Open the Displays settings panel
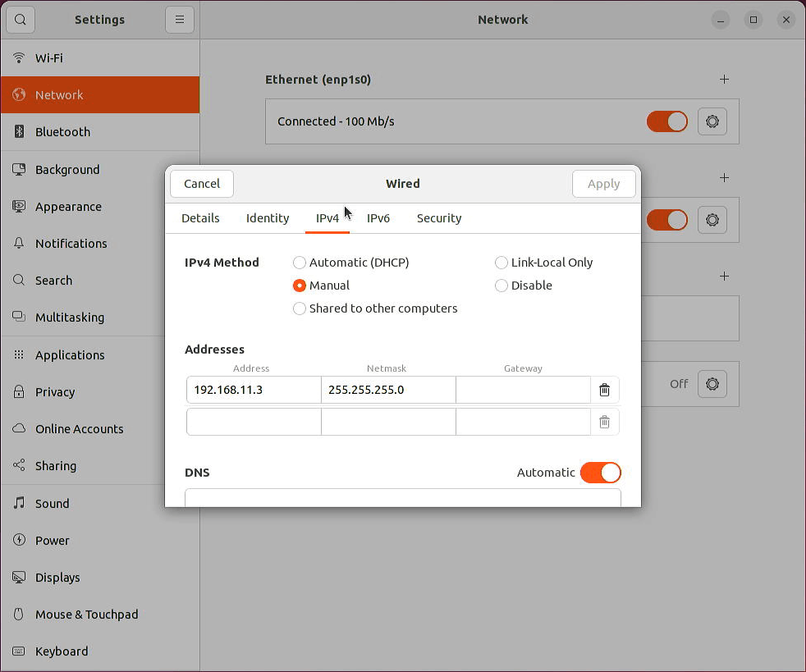This screenshot has width=806, height=672. (x=100, y=577)
